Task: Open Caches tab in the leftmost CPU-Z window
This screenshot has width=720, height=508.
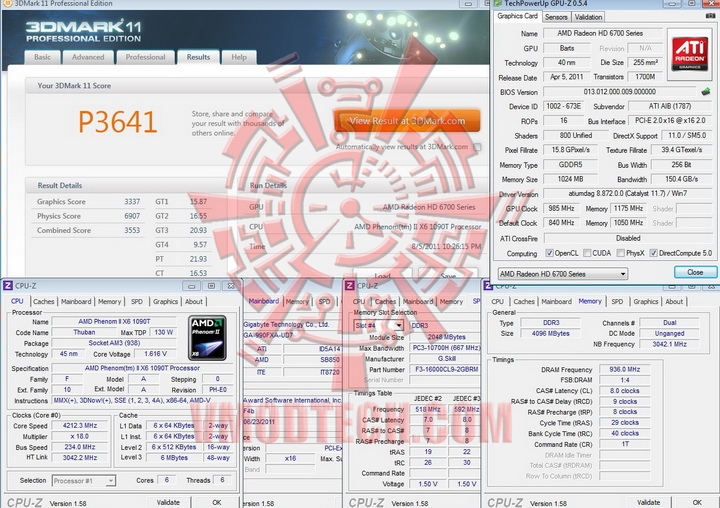Action: (44, 301)
